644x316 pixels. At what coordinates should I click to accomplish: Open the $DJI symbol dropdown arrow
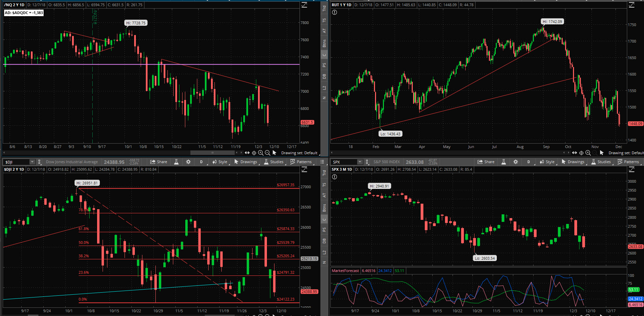pyautogui.click(x=32, y=162)
